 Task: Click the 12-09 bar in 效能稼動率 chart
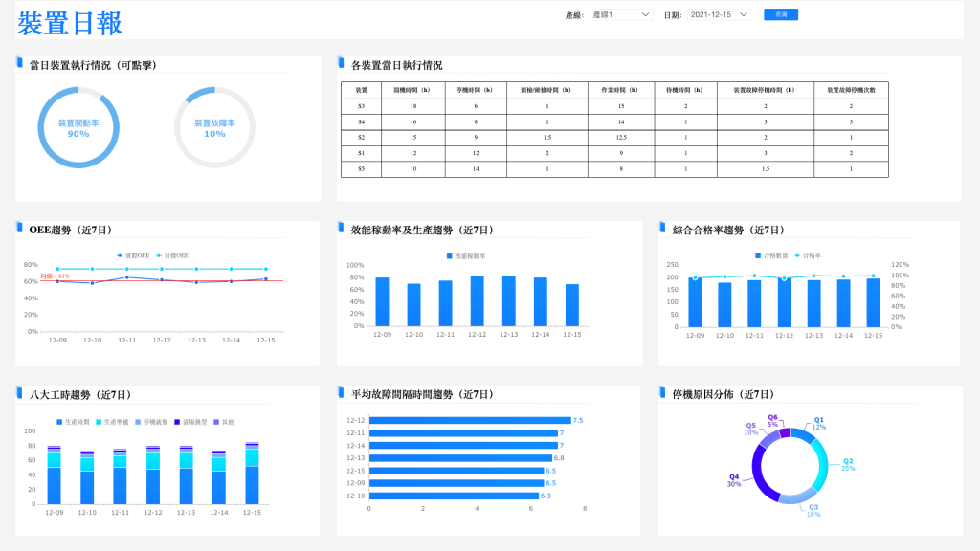click(382, 301)
